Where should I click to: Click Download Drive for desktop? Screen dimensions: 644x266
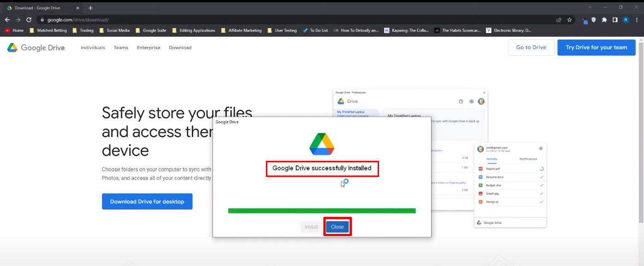[x=147, y=201]
